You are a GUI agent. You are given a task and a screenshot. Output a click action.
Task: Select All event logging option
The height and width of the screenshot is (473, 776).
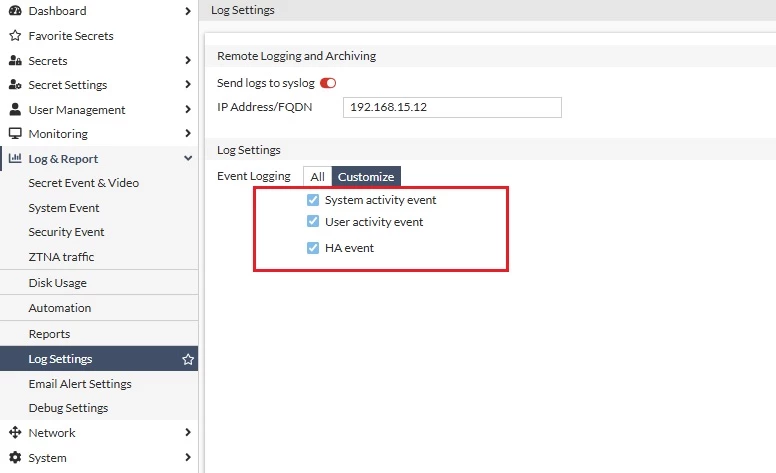pyautogui.click(x=317, y=177)
